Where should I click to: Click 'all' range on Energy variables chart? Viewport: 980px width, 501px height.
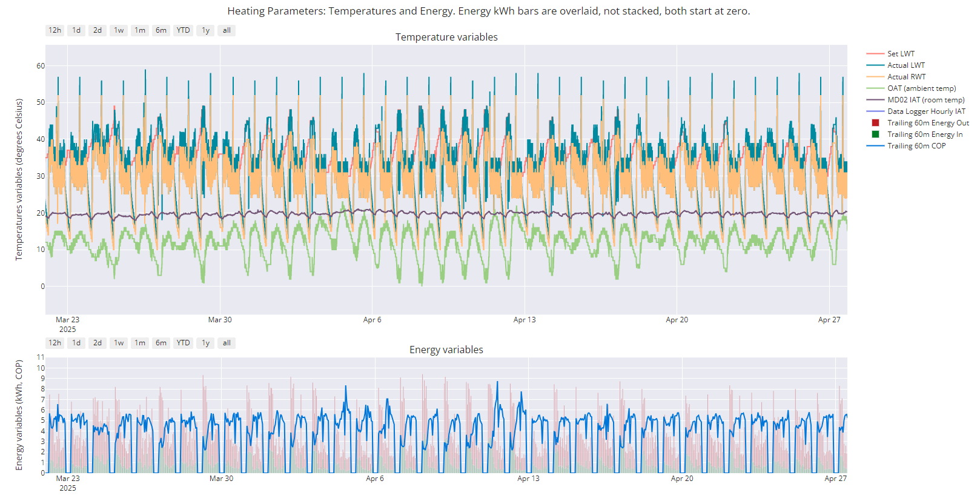click(x=227, y=343)
